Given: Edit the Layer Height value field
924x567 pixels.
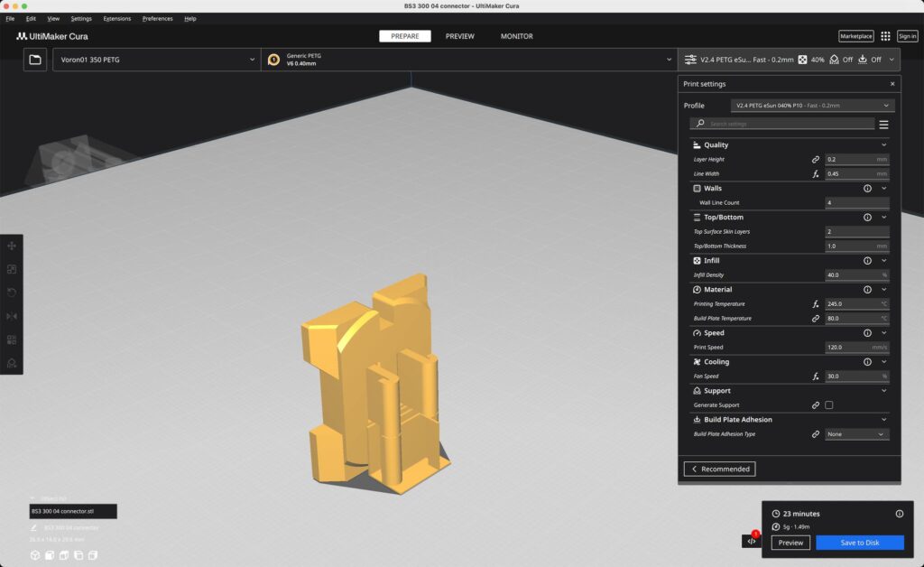Looking at the screenshot, I should pos(857,159).
